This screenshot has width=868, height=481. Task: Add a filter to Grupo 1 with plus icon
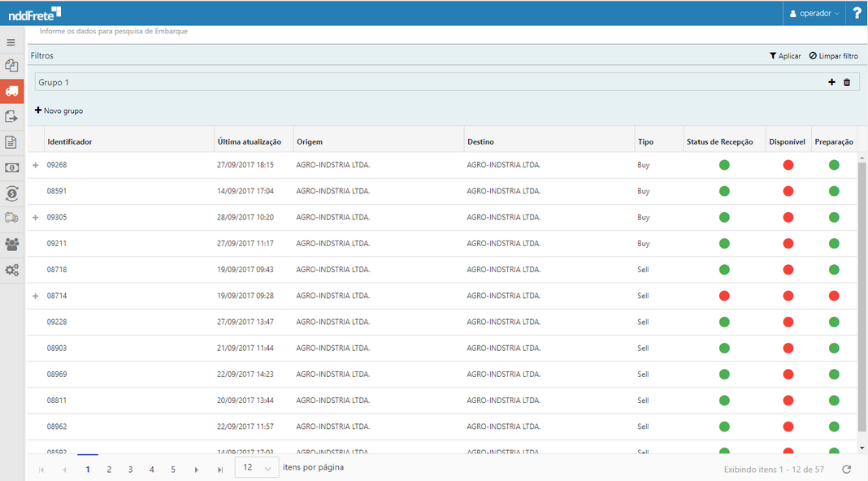coord(831,82)
